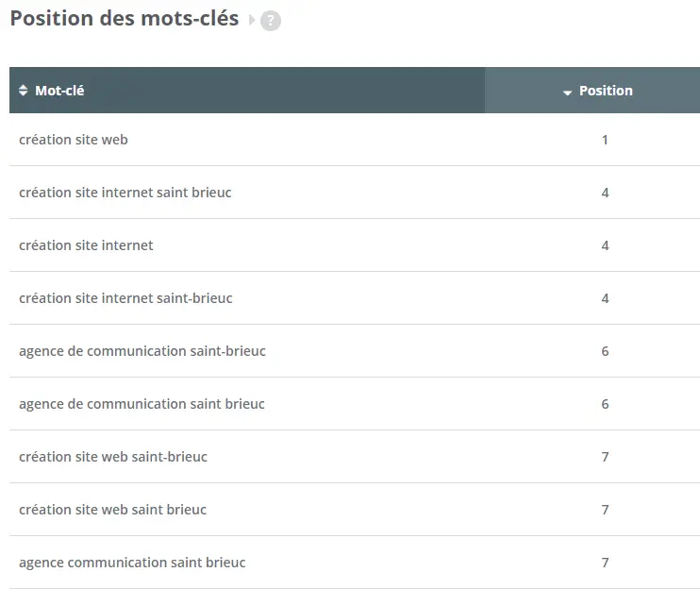The image size is (700, 589).
Task: Select 'agence communication saint brieuc' keyword
Action: pyautogui.click(x=132, y=563)
